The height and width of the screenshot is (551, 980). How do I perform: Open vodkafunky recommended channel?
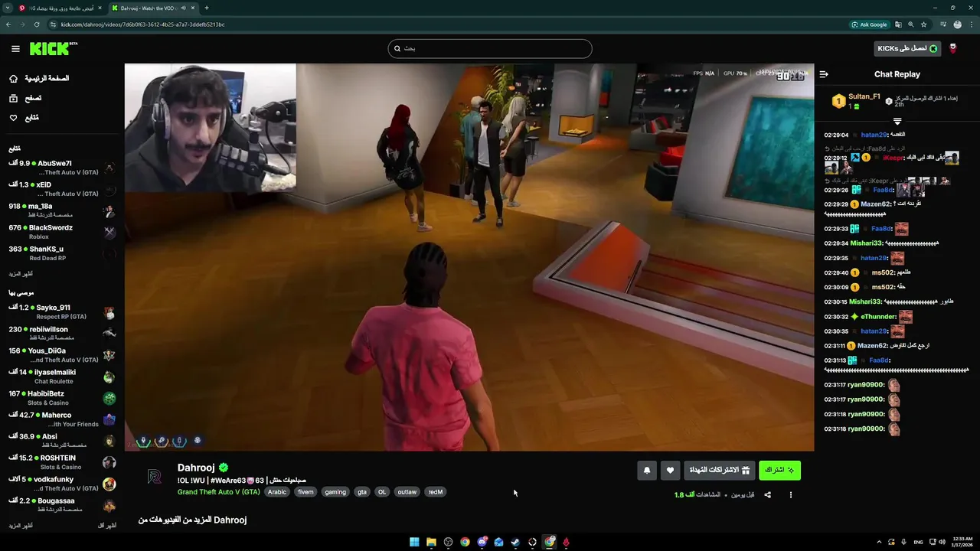click(x=62, y=484)
